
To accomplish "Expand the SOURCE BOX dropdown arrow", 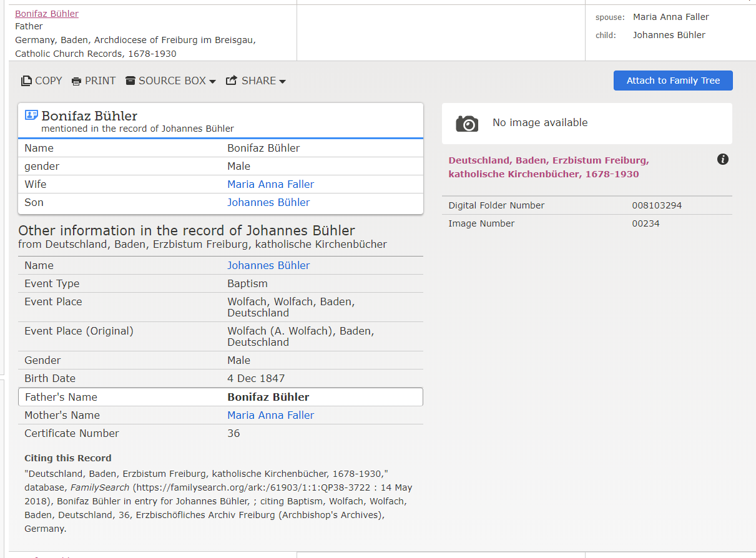I will [212, 82].
